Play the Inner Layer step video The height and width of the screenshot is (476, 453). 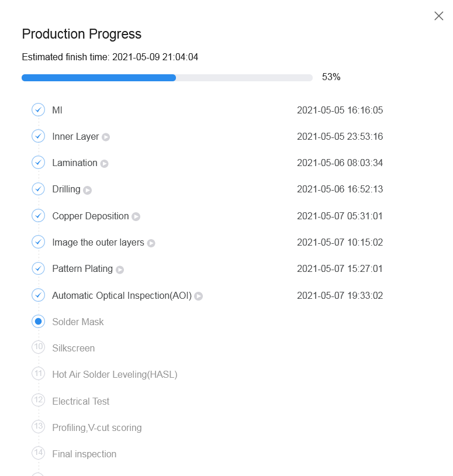(106, 137)
